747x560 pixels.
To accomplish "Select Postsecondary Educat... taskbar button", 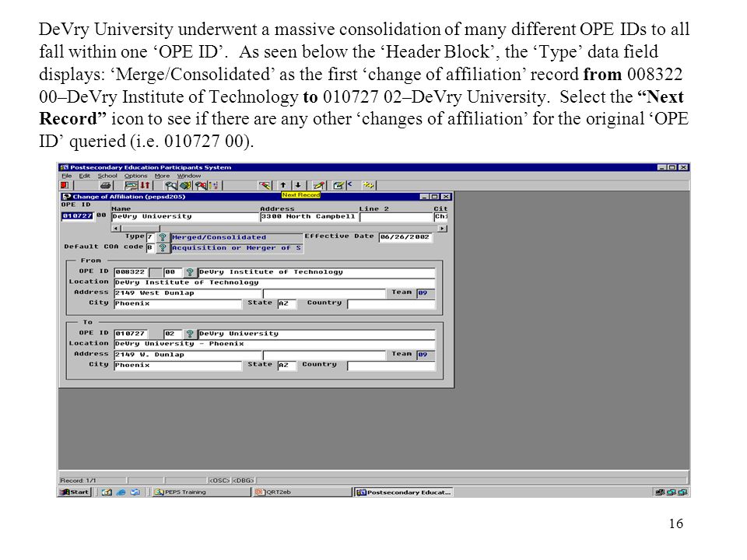I will tap(404, 492).
